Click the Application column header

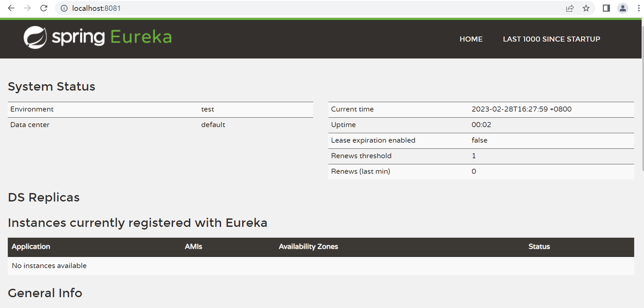pos(31,247)
